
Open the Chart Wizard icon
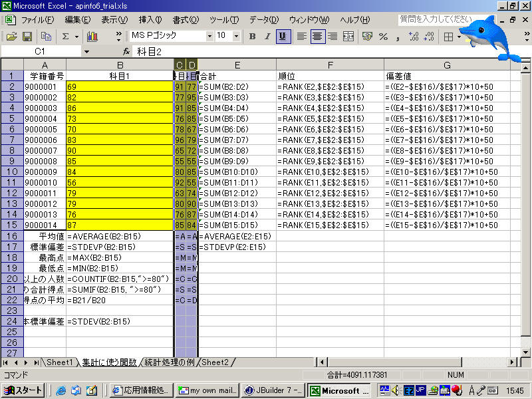point(92,36)
